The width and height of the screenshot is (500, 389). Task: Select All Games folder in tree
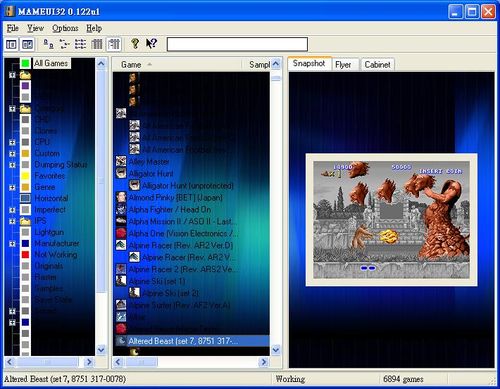point(51,63)
